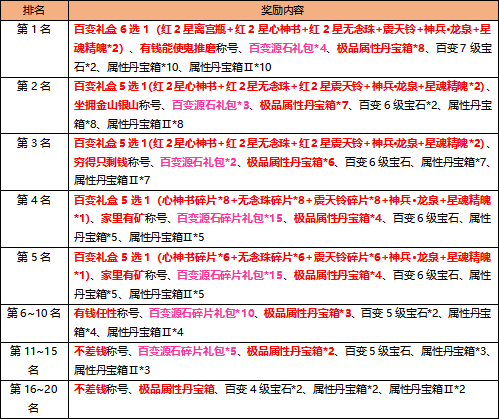Click 有钱能使鬼推磨 title text
Screen dimensions: 499x419
pos(178,48)
